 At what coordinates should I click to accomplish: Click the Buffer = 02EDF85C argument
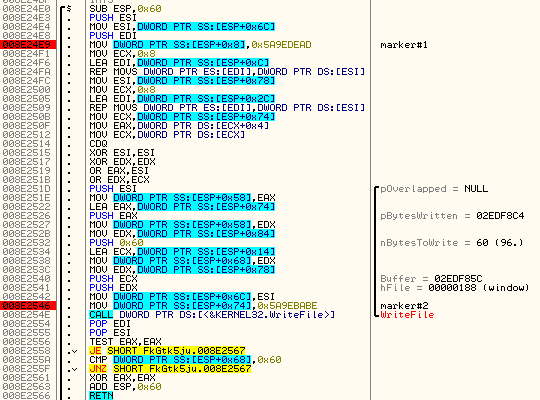click(431, 278)
